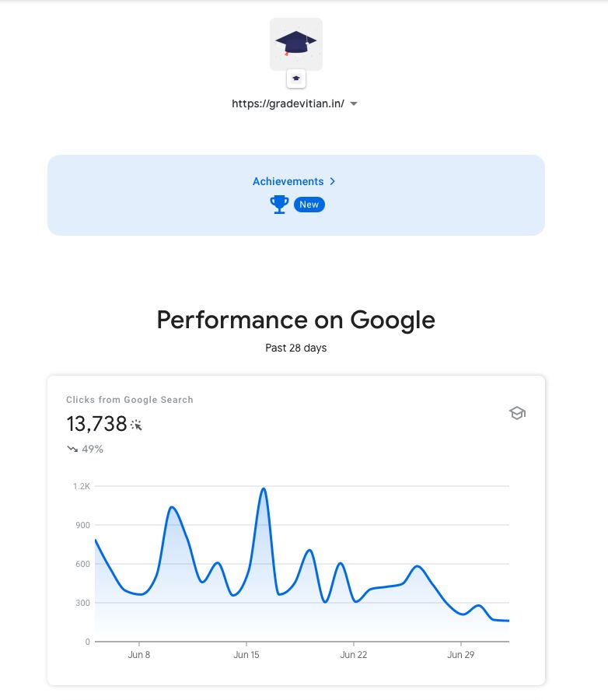Select the Jun 22 marker on chart axis
Screen dimensions: 608x700
click(x=354, y=654)
